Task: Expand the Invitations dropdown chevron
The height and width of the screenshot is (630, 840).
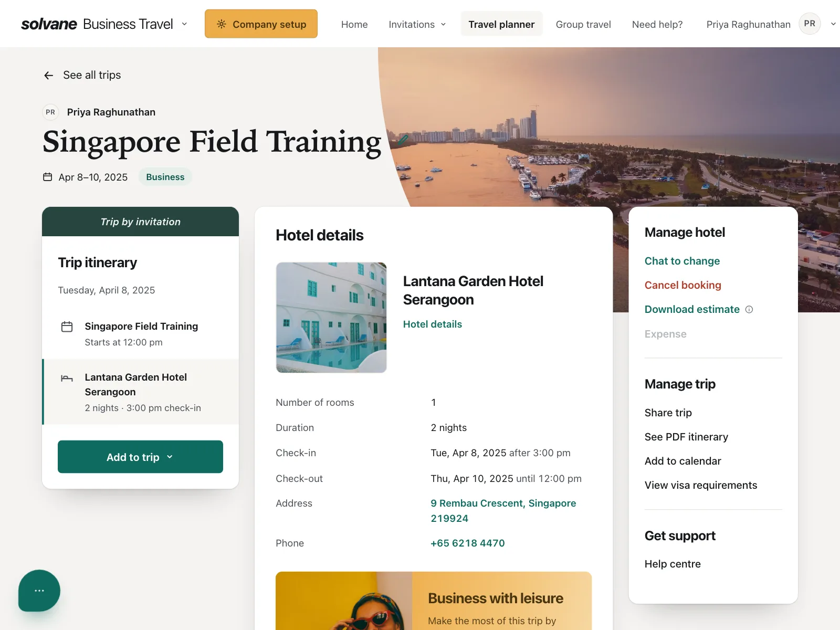Action: click(x=443, y=25)
